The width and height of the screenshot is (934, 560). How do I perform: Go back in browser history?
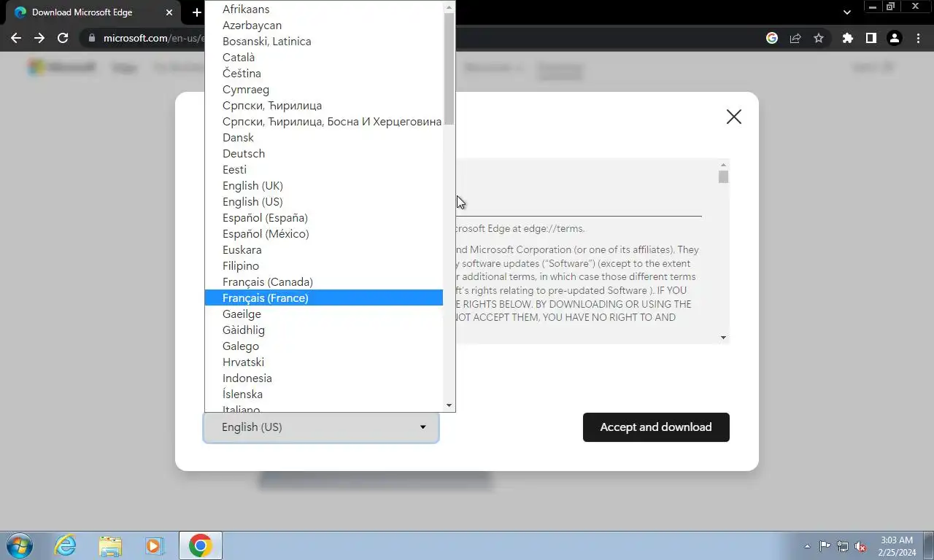pos(16,38)
